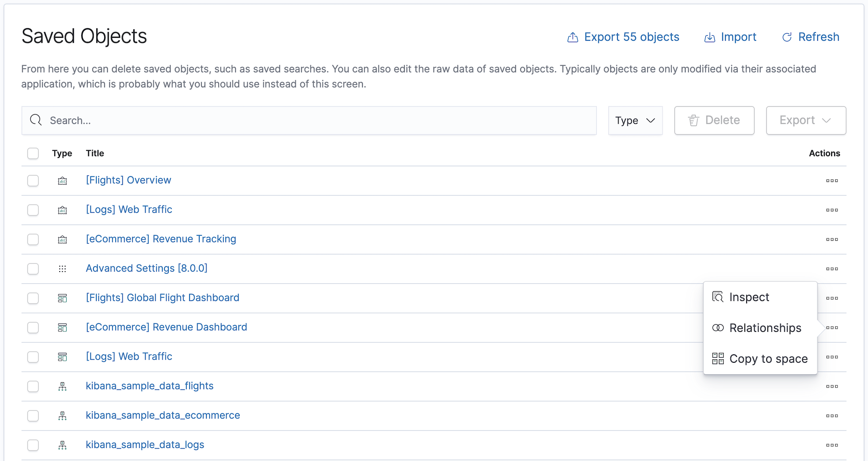The image size is (868, 461).
Task: Open actions menu for [Logs] Web Traffic visualization
Action: [x=832, y=210]
